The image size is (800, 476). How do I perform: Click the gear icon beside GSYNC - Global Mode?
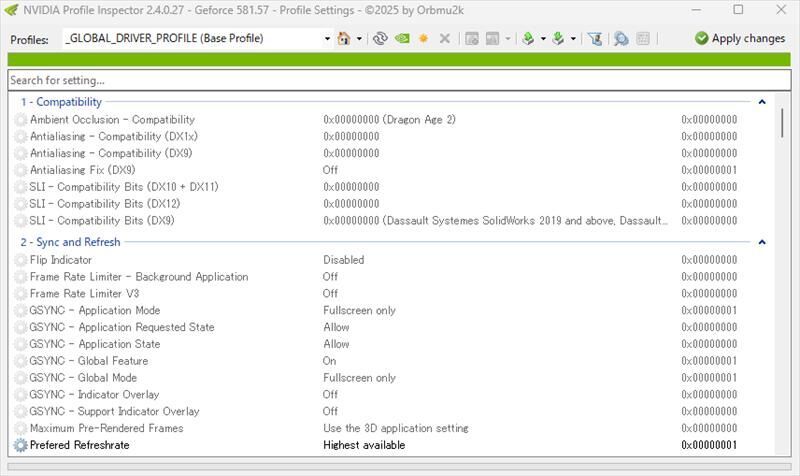[x=20, y=378]
